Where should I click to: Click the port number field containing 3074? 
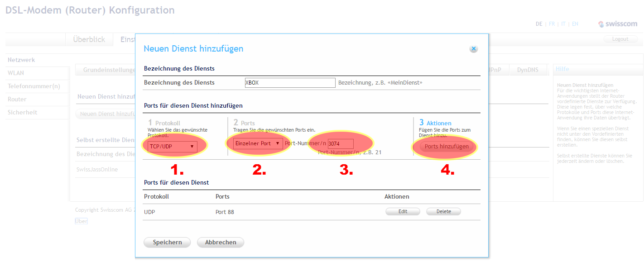tap(340, 144)
